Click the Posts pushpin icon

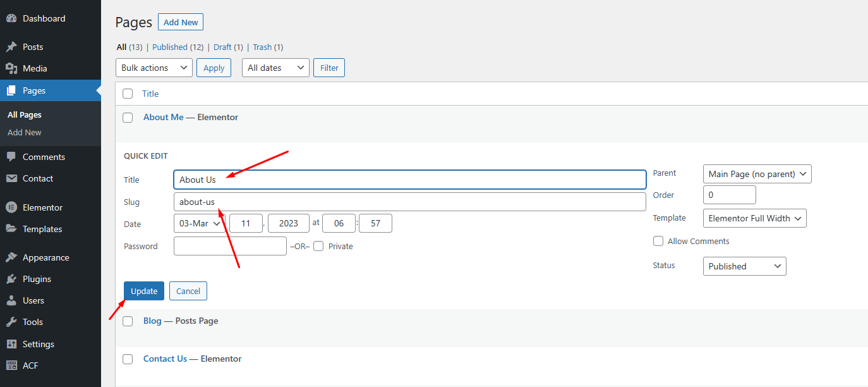[11, 47]
